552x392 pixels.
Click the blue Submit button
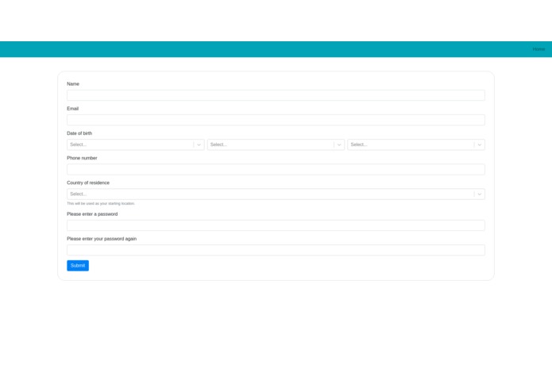tap(78, 266)
